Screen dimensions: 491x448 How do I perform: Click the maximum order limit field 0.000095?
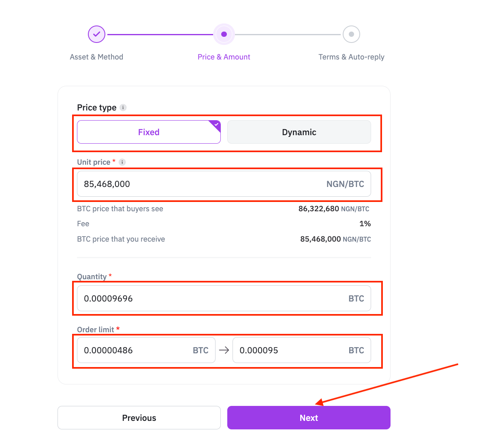coord(302,350)
